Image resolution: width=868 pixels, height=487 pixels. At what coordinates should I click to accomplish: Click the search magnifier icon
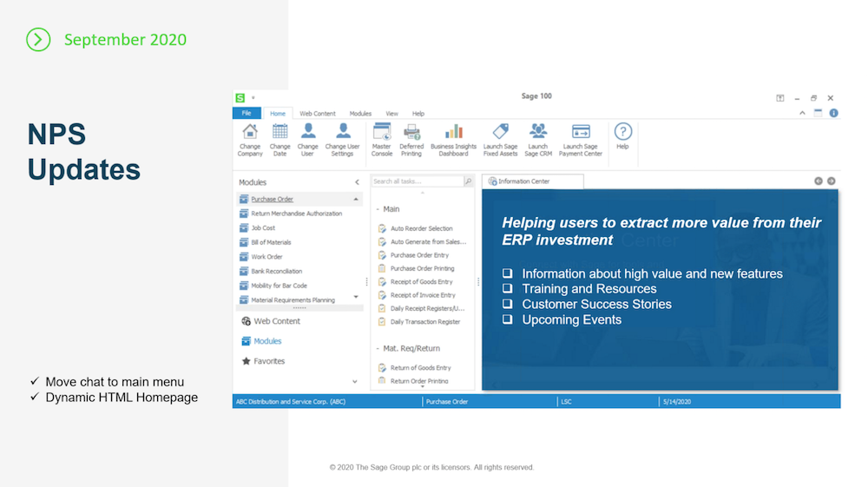(469, 181)
